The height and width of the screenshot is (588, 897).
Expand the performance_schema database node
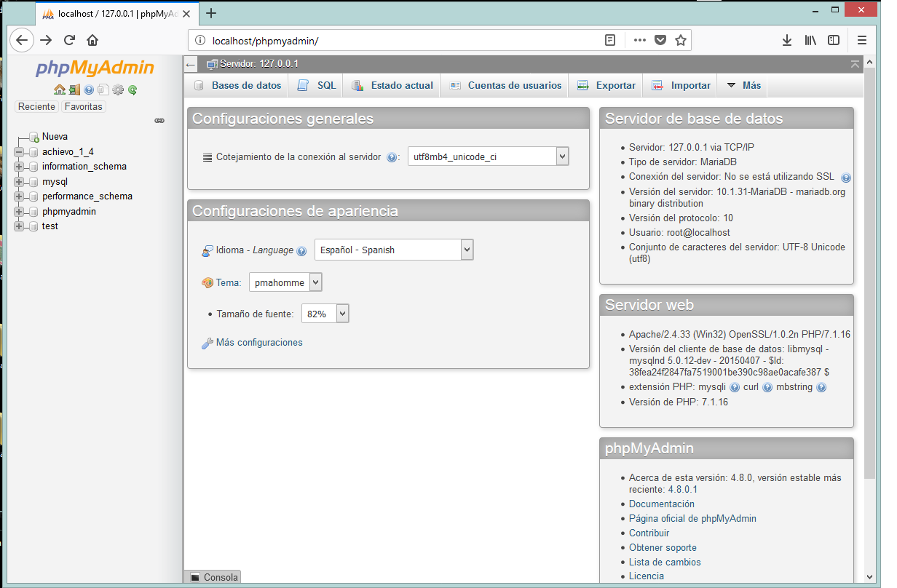[x=19, y=196]
